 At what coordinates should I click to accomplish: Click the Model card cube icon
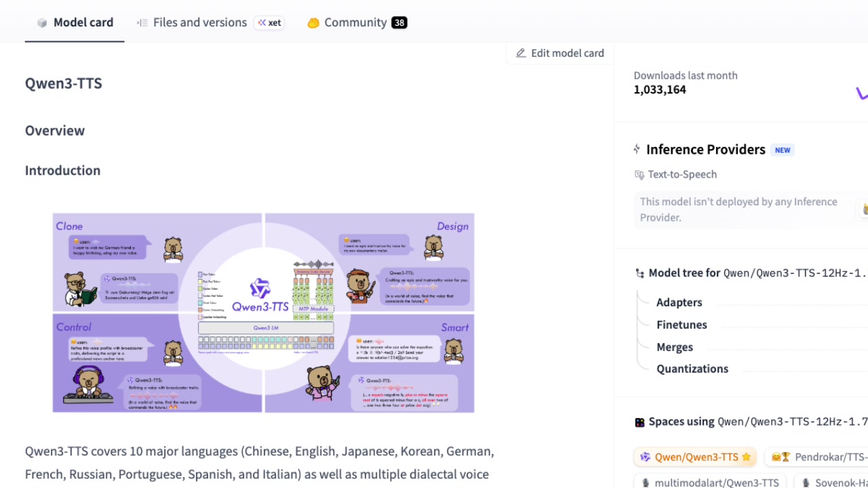coord(42,23)
